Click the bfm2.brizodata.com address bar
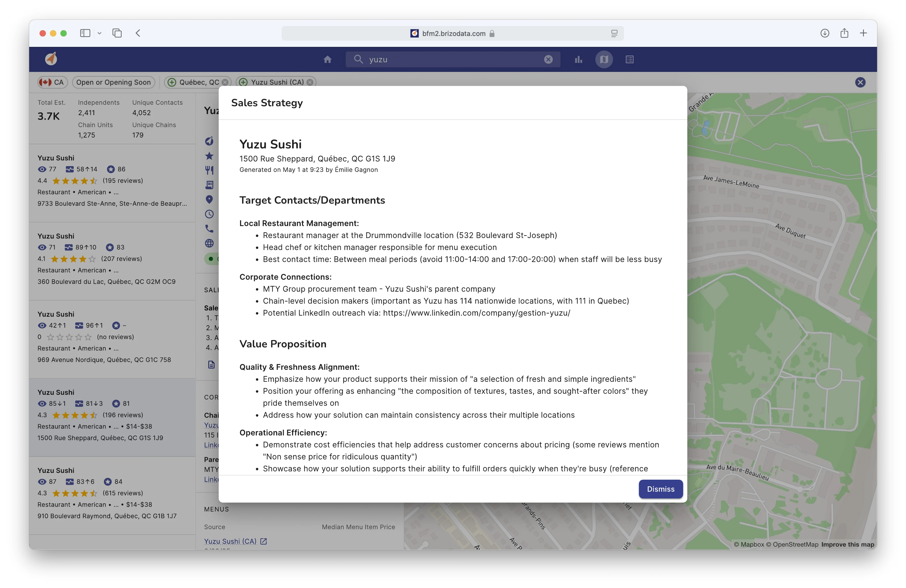Screen dimensions: 906x588 pos(453,34)
